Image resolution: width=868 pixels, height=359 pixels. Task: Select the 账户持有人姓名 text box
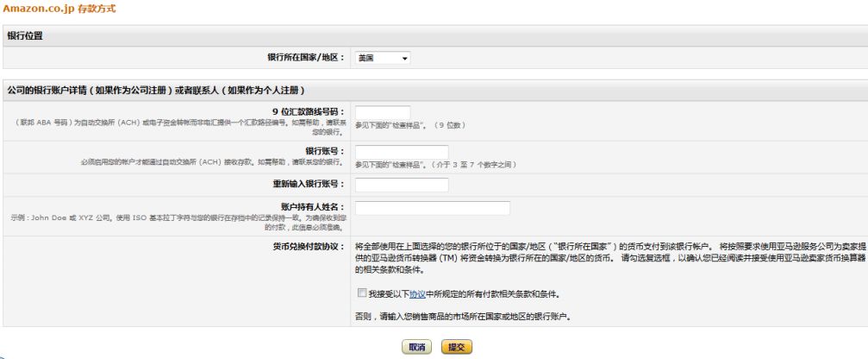pyautogui.click(x=432, y=208)
